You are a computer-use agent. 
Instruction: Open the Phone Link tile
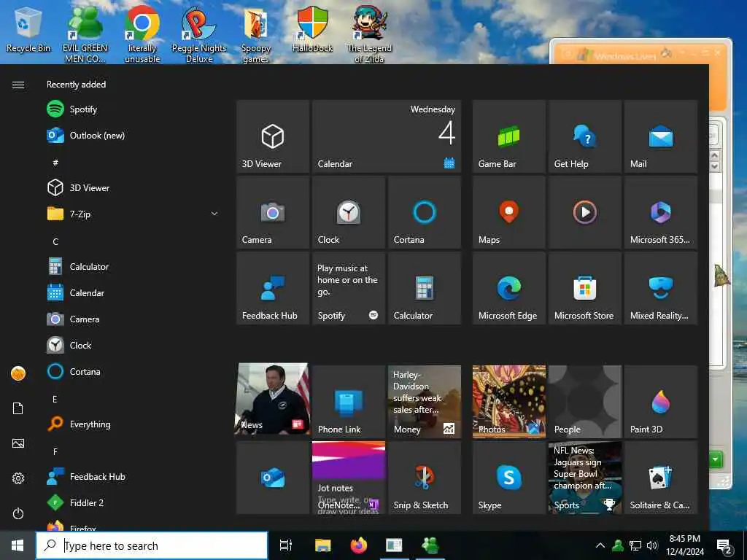pos(349,402)
